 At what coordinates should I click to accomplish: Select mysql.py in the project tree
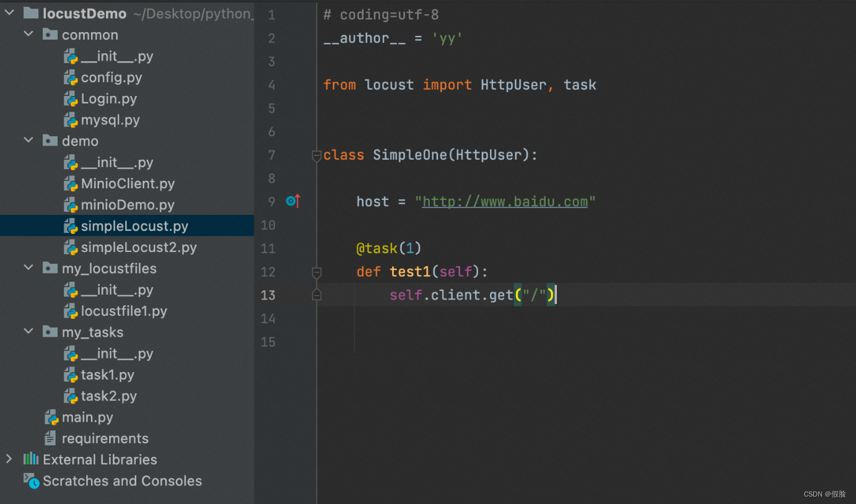click(110, 119)
